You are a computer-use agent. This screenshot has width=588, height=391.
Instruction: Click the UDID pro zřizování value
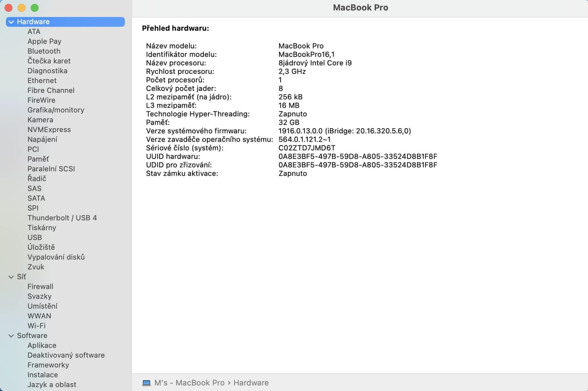pos(358,165)
